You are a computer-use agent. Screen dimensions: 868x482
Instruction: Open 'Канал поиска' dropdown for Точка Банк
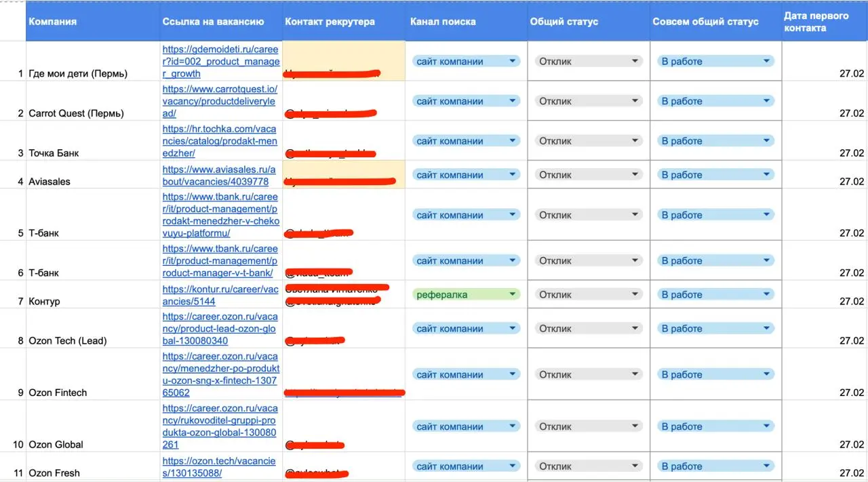click(466, 141)
